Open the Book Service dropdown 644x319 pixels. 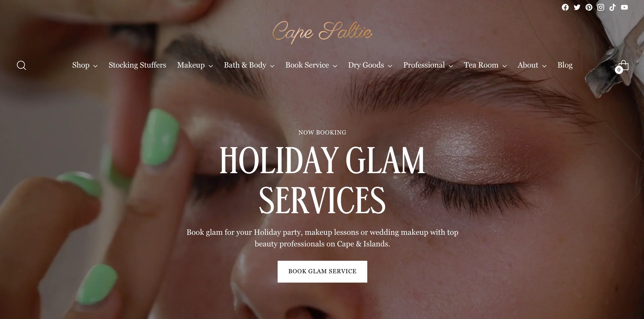[311, 65]
